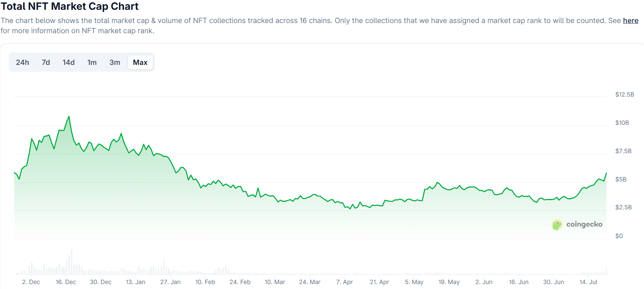The height and width of the screenshot is (289, 644).
Task: Click the coingecko watermark text
Action: coord(584,224)
